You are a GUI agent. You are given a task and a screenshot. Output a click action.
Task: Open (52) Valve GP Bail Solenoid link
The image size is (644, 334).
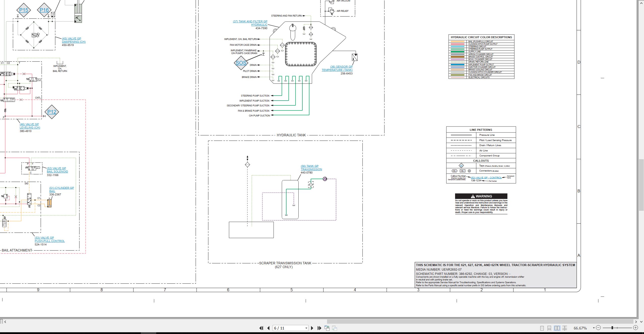(57, 170)
